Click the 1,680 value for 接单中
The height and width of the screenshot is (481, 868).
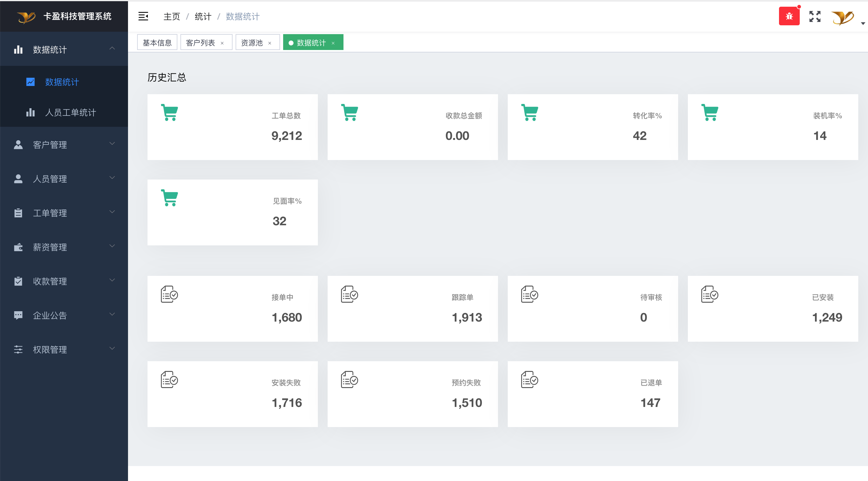287,317
